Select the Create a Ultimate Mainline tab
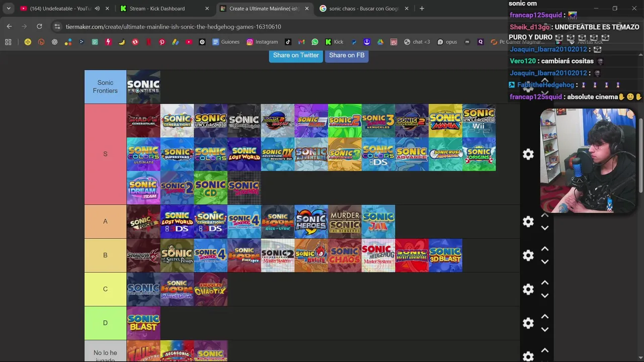The height and width of the screenshot is (362, 644). (264, 9)
